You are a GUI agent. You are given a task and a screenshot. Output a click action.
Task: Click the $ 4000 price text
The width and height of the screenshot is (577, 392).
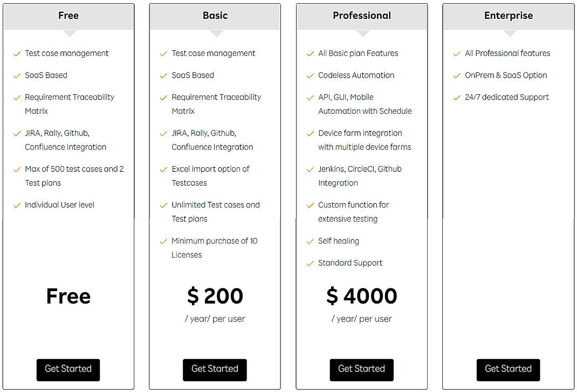(362, 295)
